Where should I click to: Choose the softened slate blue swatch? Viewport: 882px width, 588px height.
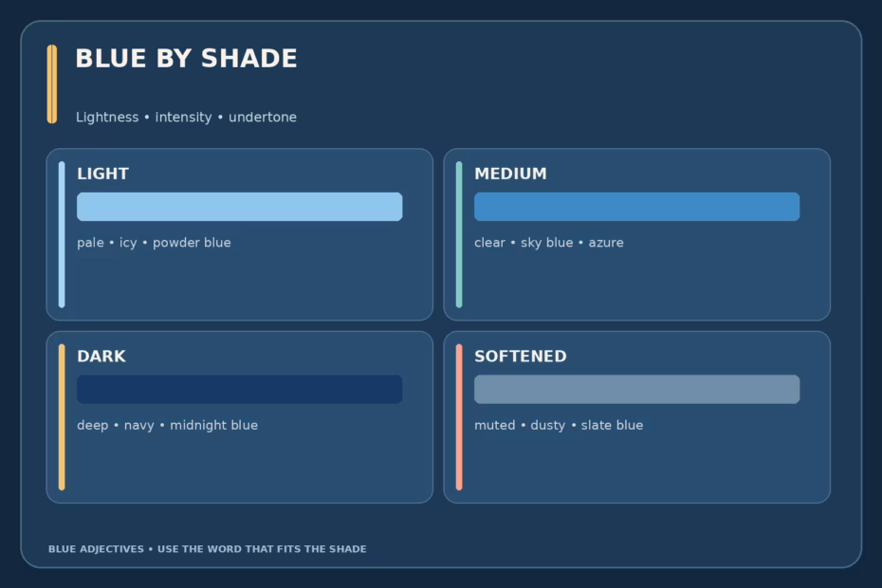pyautogui.click(x=636, y=390)
